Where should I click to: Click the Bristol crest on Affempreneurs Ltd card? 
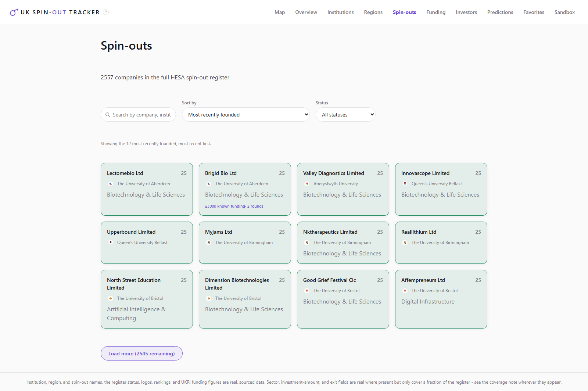[405, 291]
